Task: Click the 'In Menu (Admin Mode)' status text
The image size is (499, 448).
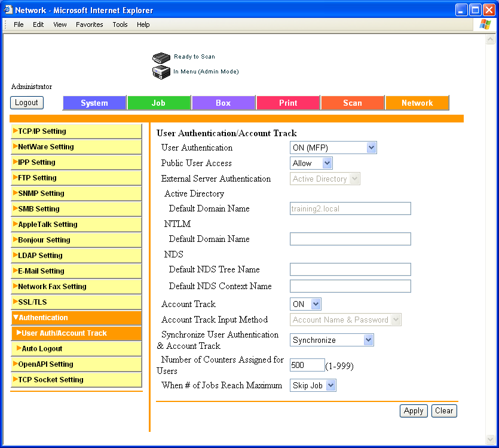Action: point(206,72)
